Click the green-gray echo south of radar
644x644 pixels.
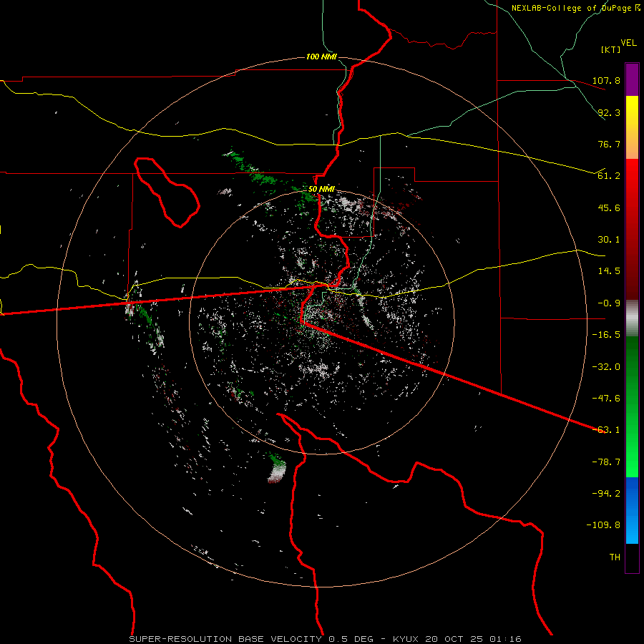point(276,467)
